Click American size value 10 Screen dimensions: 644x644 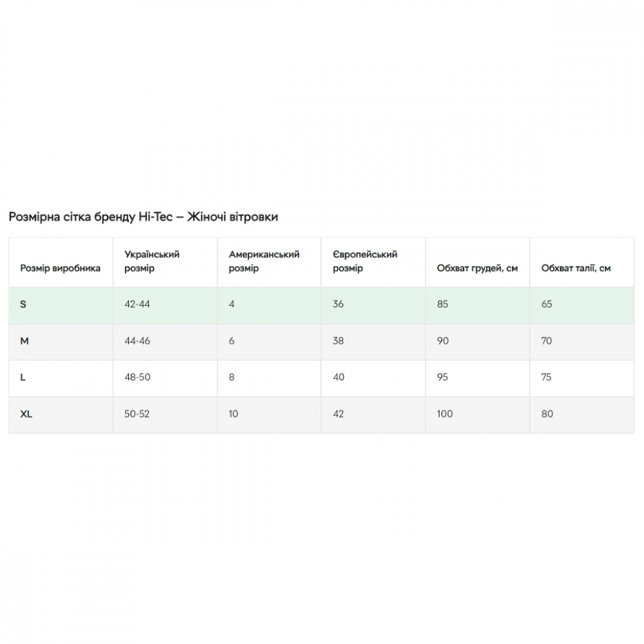[x=233, y=414]
